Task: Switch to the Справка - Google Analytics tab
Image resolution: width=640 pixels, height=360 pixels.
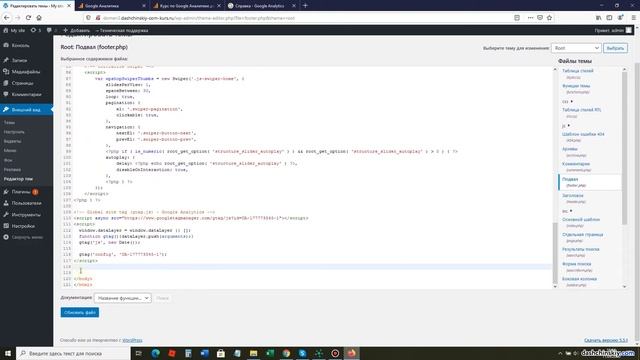Action: (x=262, y=6)
